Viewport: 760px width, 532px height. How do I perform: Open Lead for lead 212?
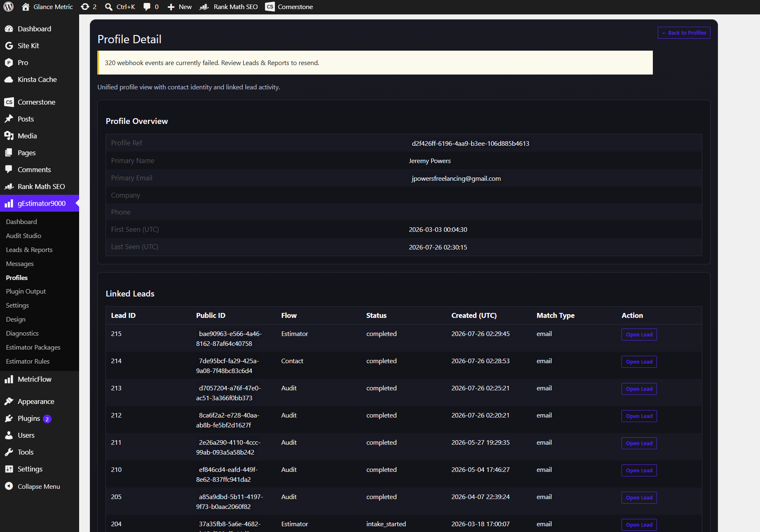click(639, 416)
